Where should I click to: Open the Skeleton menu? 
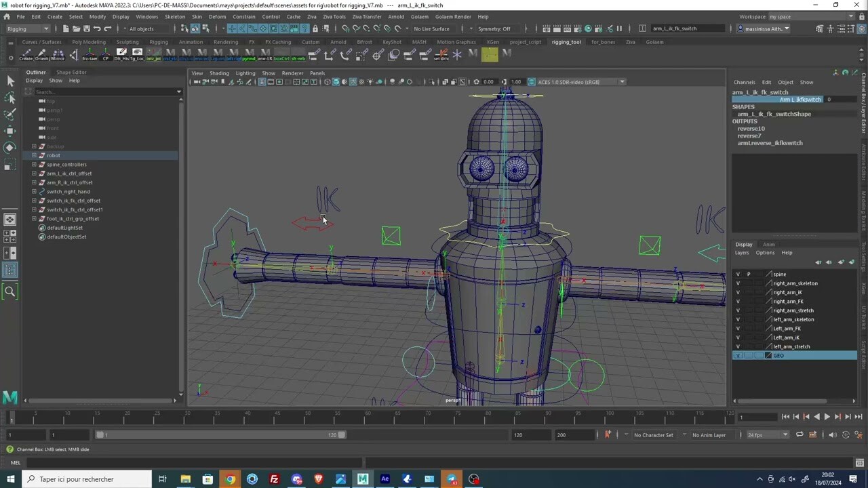click(174, 16)
